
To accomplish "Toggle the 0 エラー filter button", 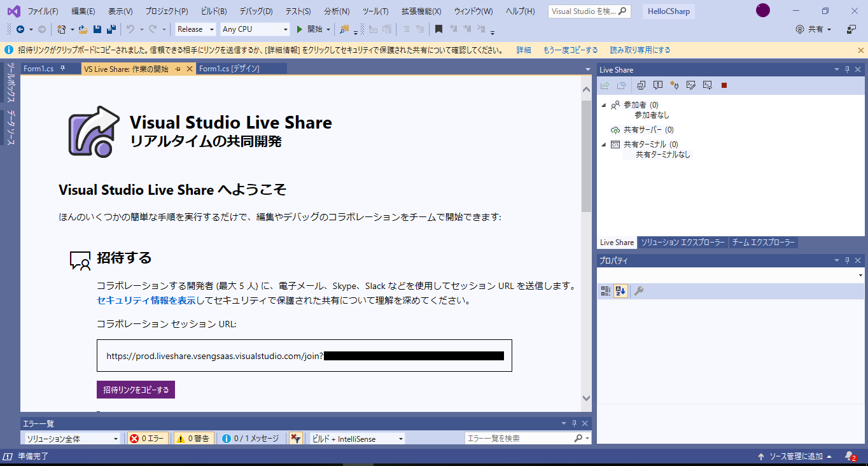I will [148, 439].
